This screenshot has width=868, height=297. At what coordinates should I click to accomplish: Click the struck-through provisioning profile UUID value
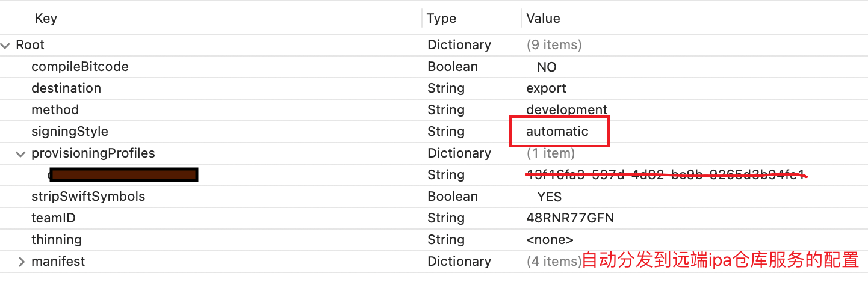coord(666,175)
